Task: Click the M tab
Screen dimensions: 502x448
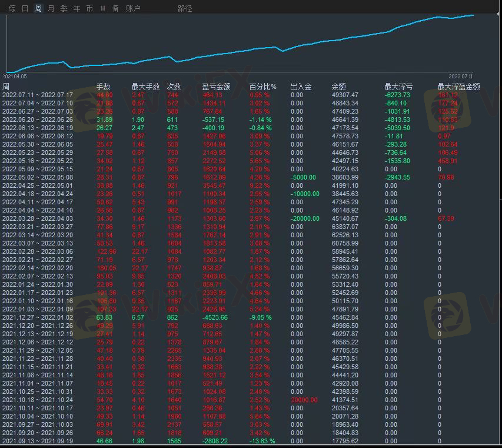Action: tap(103, 8)
